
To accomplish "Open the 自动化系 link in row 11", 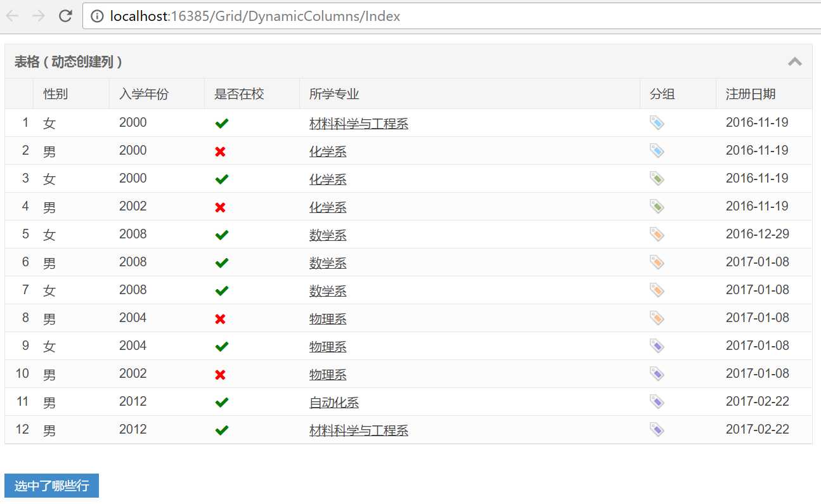I will coord(334,403).
